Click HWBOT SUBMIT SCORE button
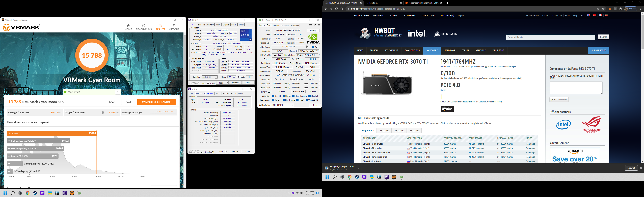This screenshot has height=197, width=644. [599, 50]
